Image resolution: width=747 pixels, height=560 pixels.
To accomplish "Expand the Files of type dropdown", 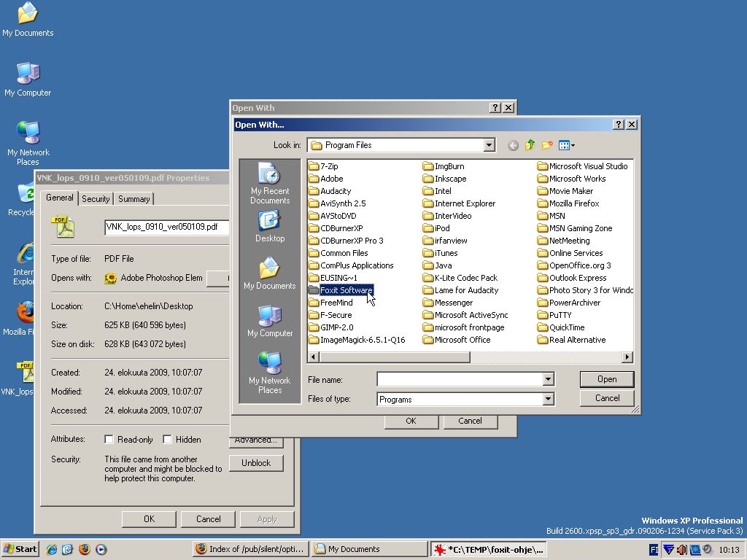I will click(549, 399).
